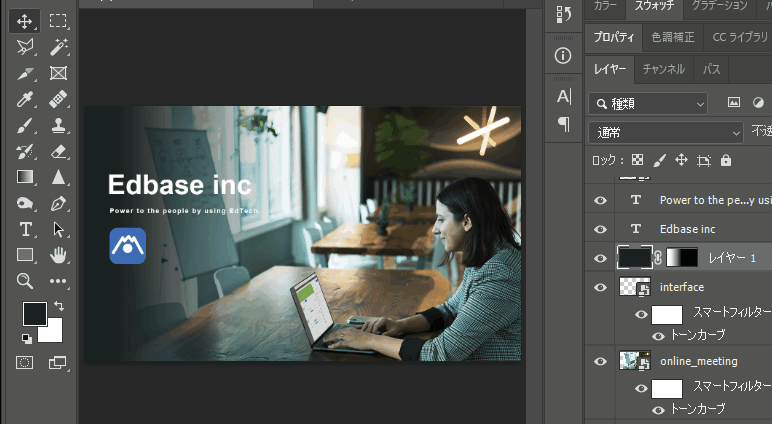Open the Info panel icon
The image size is (772, 424).
563,55
